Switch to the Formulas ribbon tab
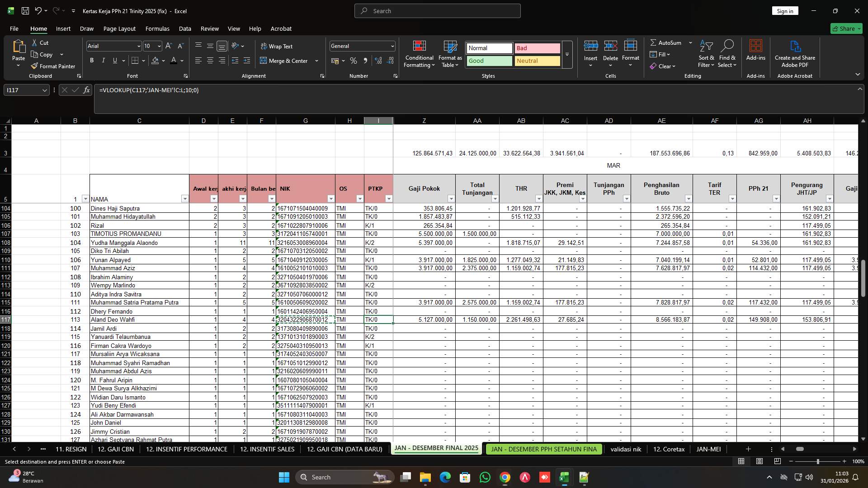The image size is (868, 488). pyautogui.click(x=157, y=28)
